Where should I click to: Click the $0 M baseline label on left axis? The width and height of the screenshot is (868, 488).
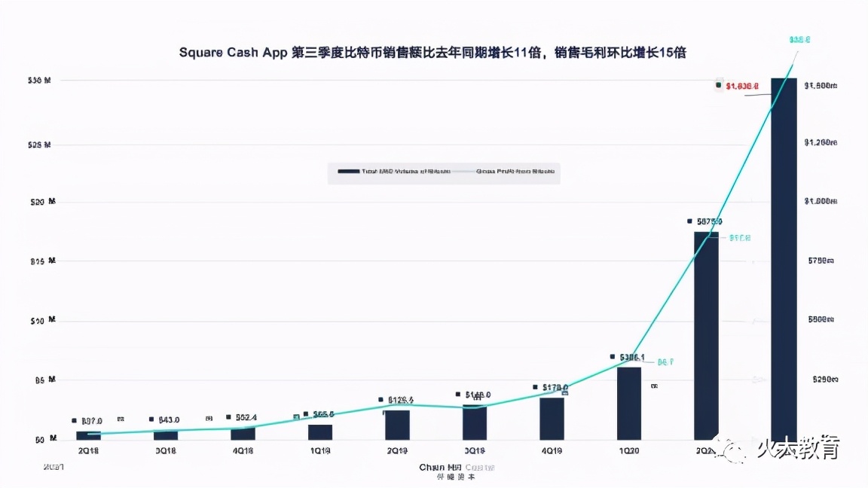coord(46,439)
